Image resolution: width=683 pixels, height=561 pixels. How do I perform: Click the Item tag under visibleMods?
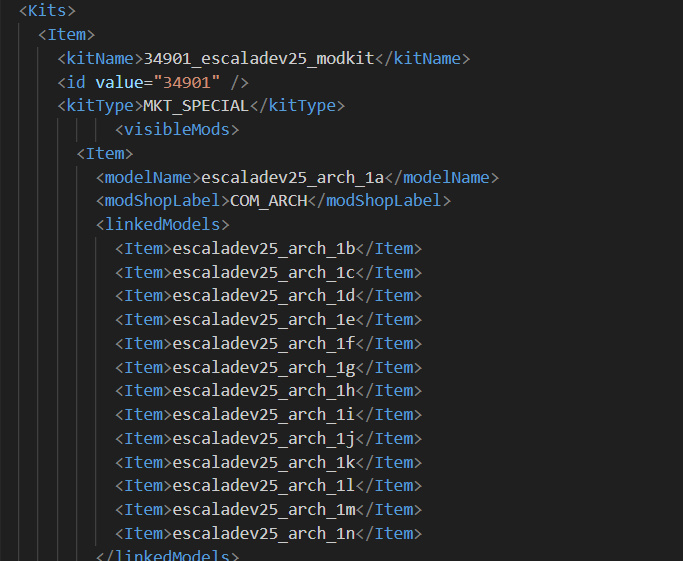(x=104, y=153)
